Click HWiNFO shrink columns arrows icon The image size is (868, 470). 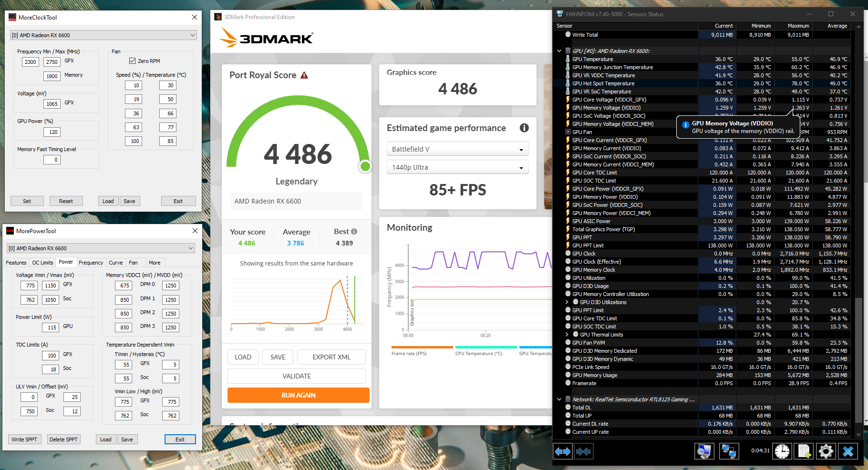pos(583,451)
